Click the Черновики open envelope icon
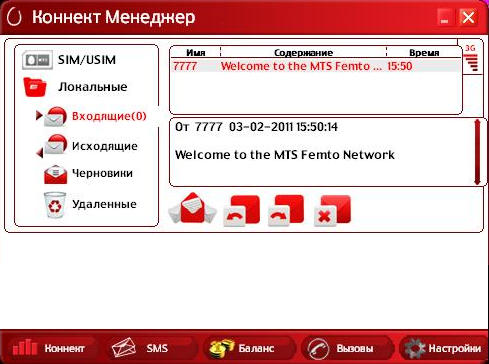489x364 pixels. tap(55, 174)
